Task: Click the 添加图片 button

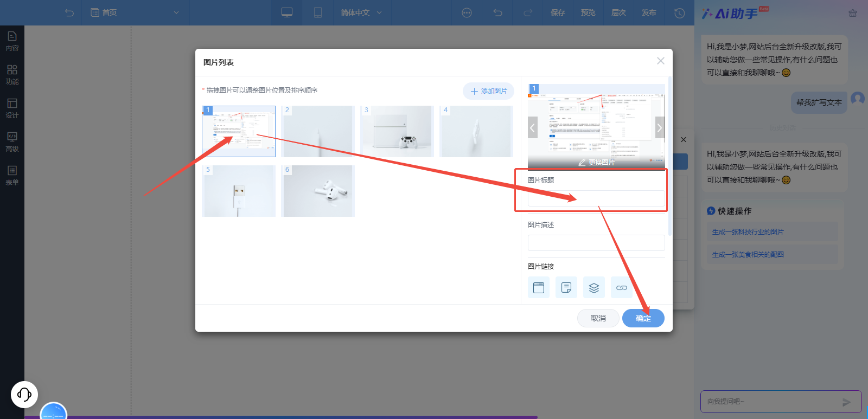Action: point(488,91)
